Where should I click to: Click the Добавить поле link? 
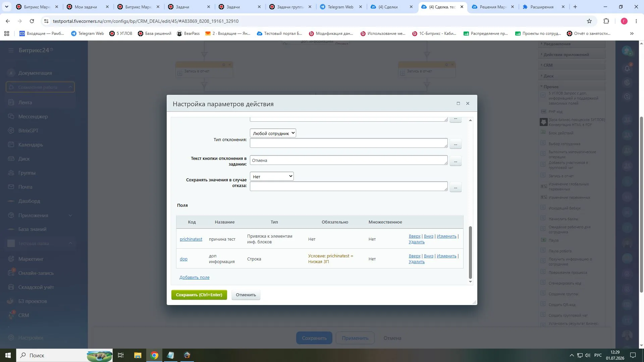click(195, 278)
